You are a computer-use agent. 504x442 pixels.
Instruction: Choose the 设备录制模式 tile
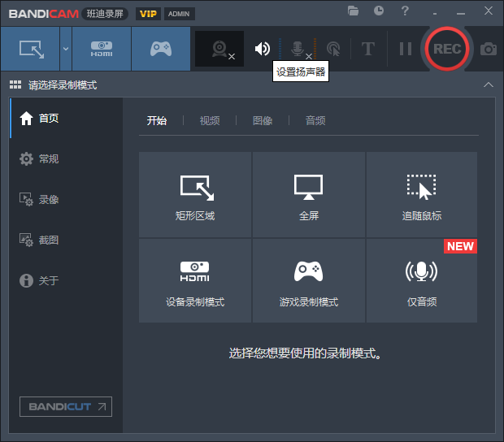click(195, 281)
